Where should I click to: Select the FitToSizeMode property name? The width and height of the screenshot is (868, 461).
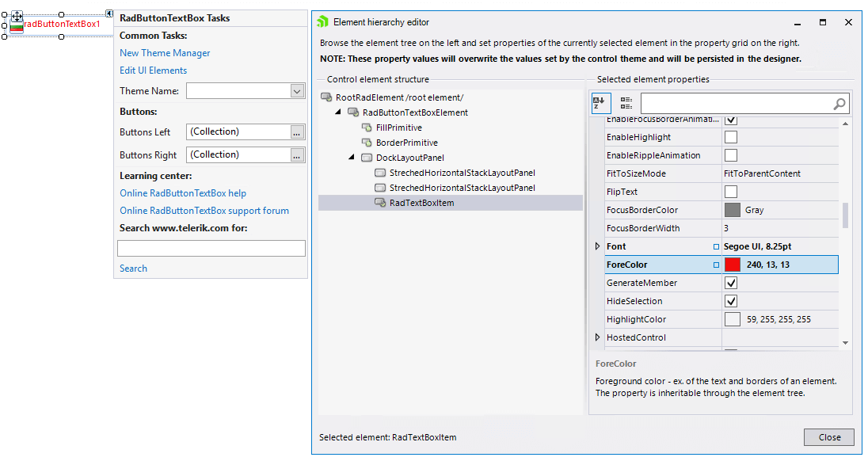pos(636,173)
